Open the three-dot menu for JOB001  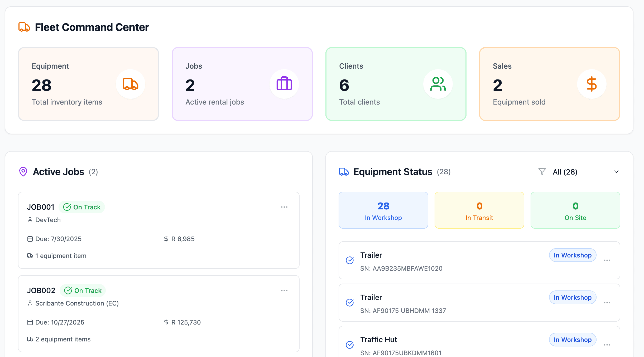[x=284, y=207]
